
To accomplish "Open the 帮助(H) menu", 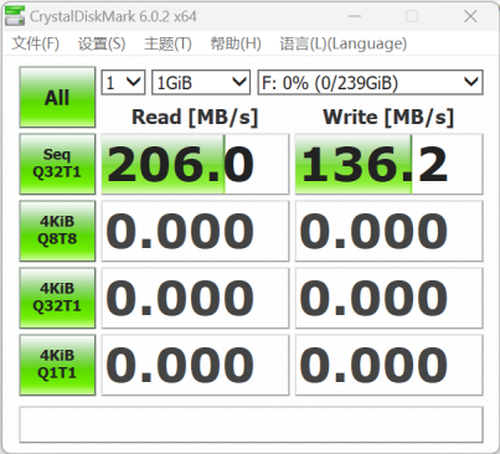I will tap(235, 44).
